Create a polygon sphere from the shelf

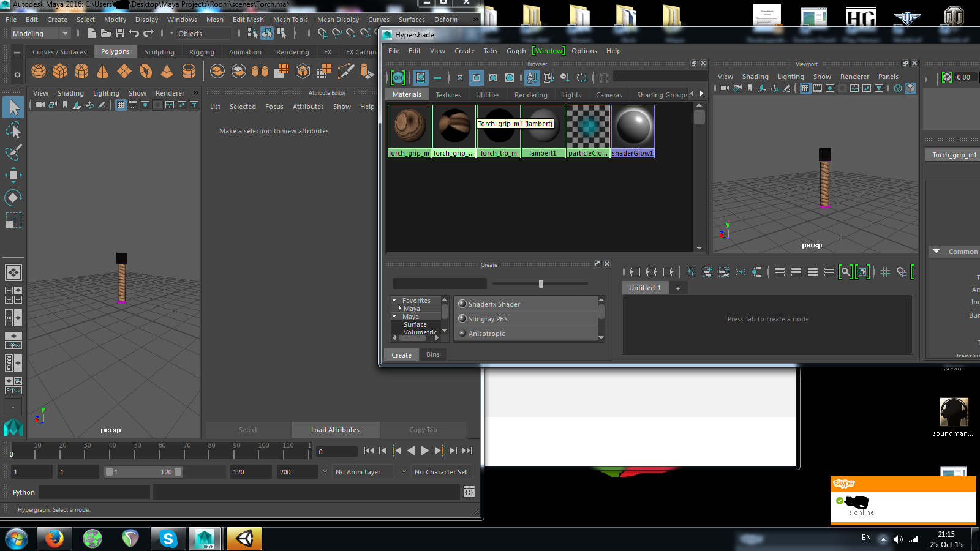click(39, 72)
